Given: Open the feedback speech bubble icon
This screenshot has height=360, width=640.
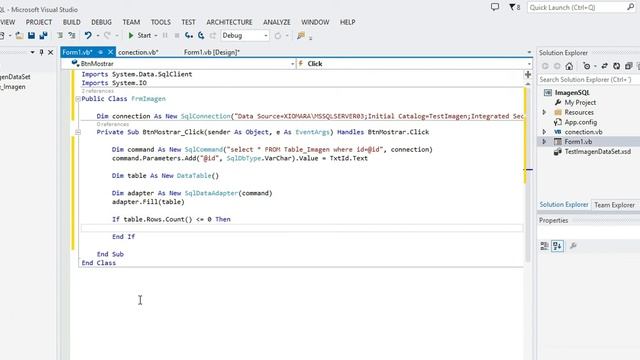Looking at the screenshot, I should click(495, 7).
